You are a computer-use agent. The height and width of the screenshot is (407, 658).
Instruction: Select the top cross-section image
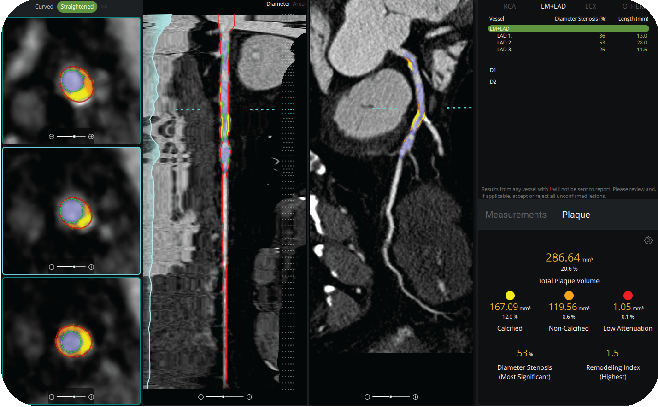pyautogui.click(x=71, y=81)
